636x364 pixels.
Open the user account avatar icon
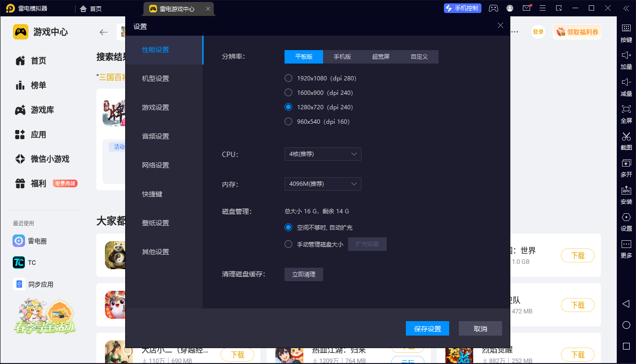[510, 8]
